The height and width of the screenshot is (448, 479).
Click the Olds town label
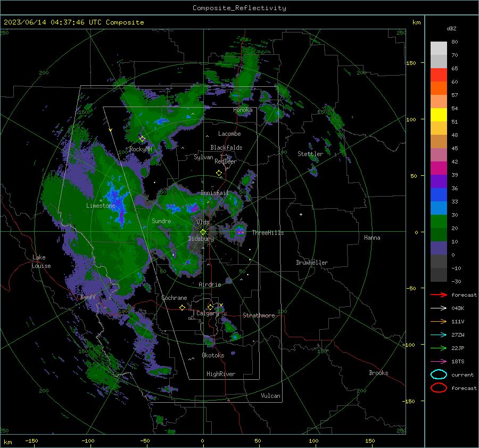(x=203, y=222)
